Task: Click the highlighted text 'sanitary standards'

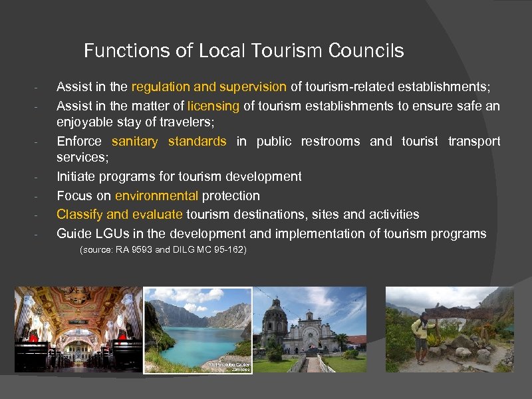Action: click(x=169, y=141)
